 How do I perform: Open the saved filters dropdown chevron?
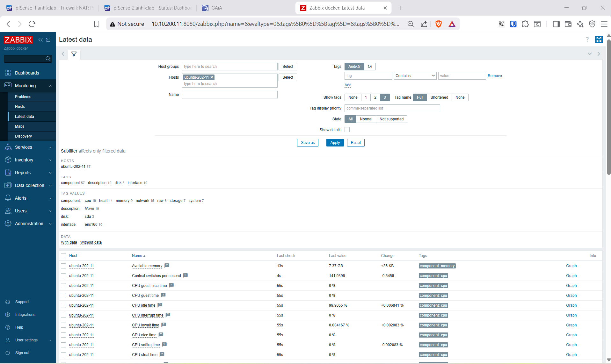[x=589, y=54]
